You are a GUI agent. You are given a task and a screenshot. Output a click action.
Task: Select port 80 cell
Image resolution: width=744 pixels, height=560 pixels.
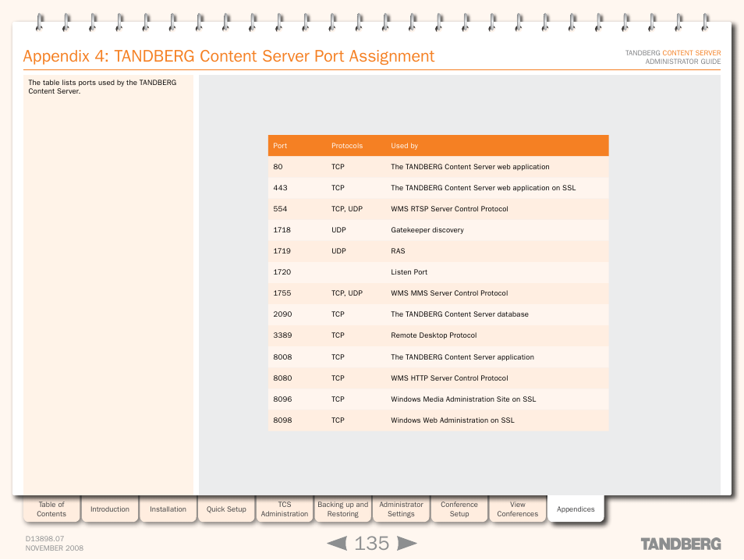pos(278,167)
